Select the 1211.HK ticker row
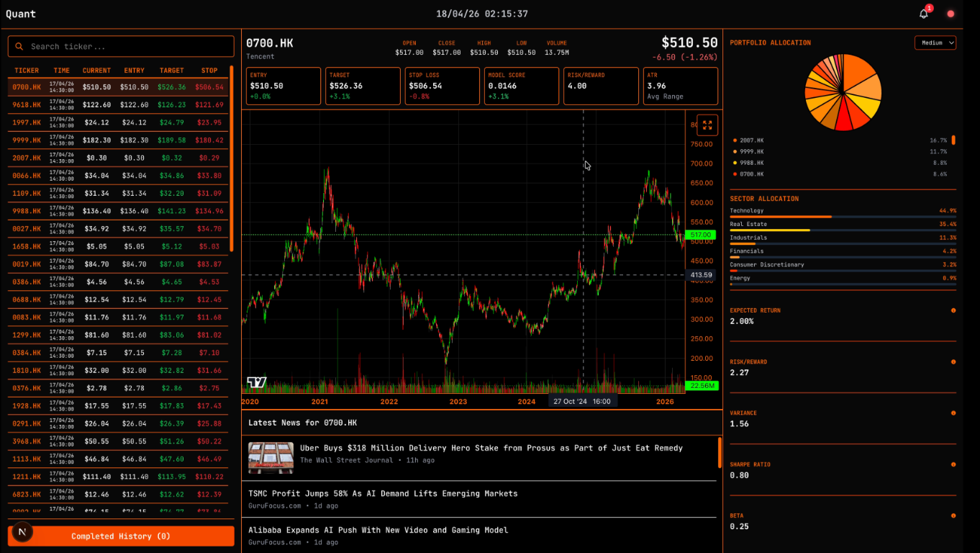 point(118,477)
